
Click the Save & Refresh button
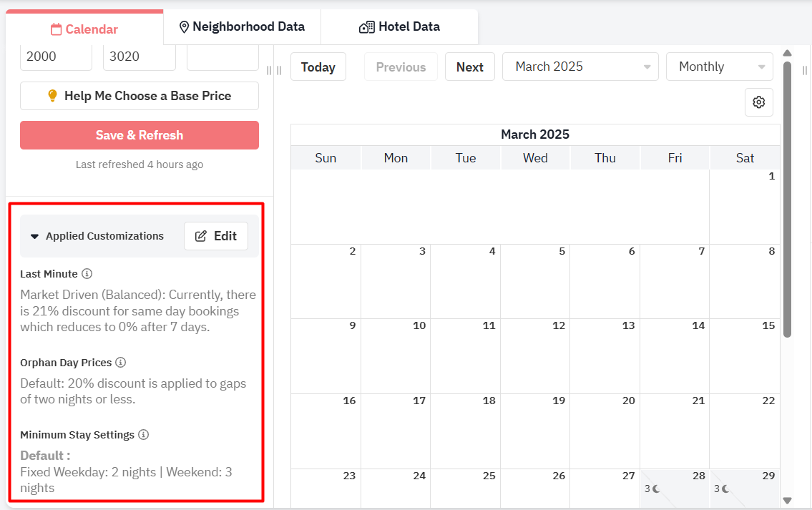[140, 135]
